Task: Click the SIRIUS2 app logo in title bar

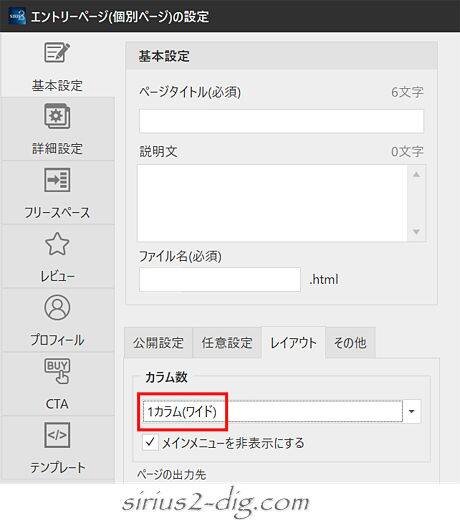Action: coord(17,16)
